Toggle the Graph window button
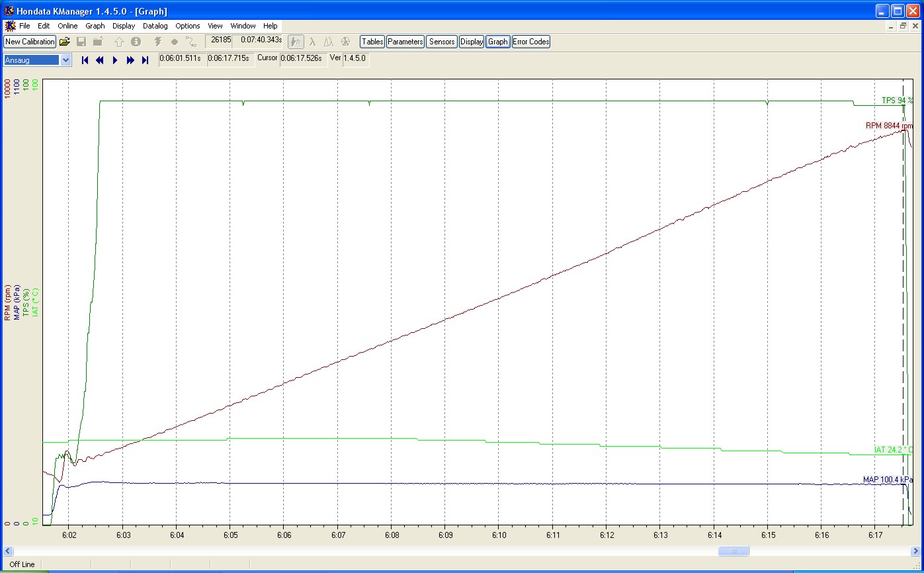Screen dimensions: 924x573 pyautogui.click(x=497, y=42)
